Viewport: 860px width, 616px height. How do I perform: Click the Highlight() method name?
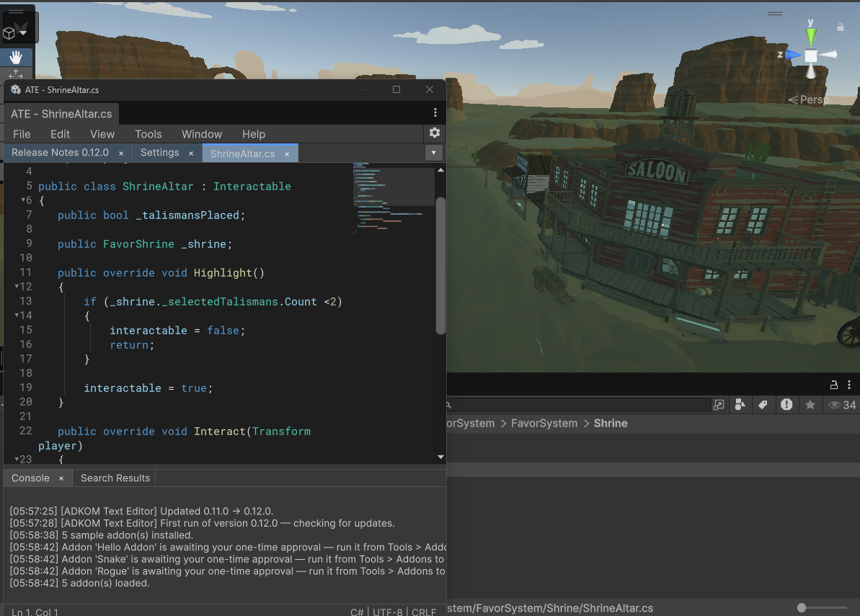(223, 273)
